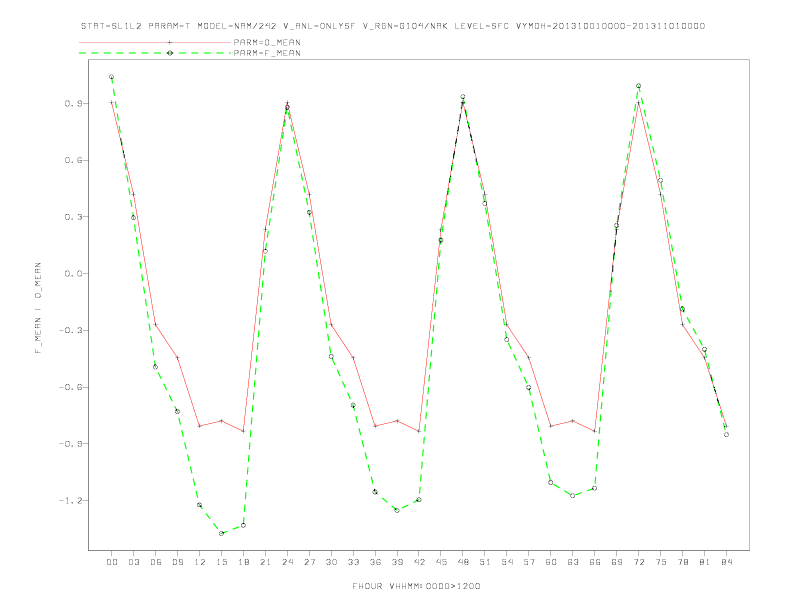This screenshot has height=612, width=792.
Task: Select the green dashed F_MEAN legend line sample
Action: tap(155, 53)
